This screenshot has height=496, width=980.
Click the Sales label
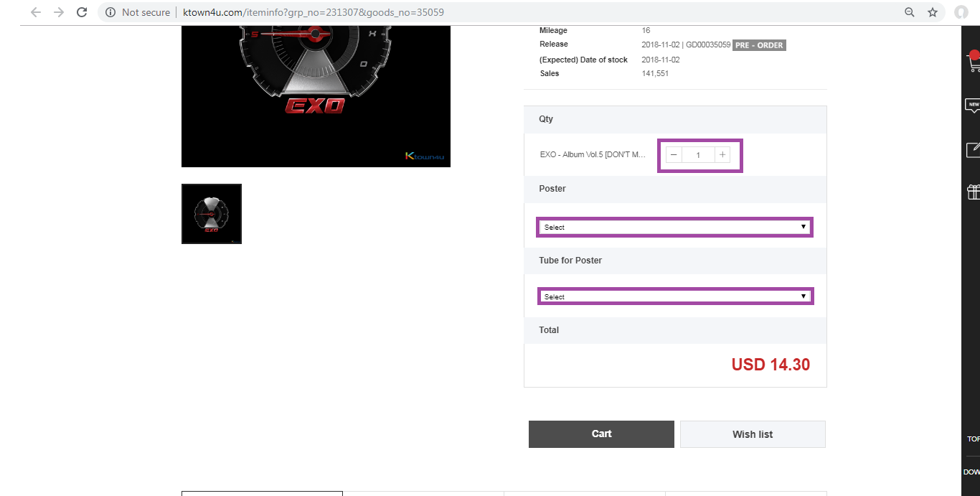(x=550, y=73)
